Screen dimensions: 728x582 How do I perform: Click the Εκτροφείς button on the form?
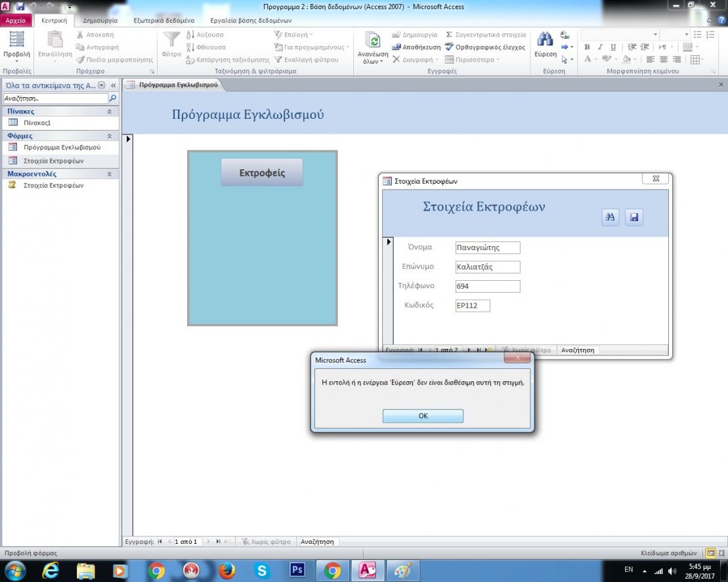coord(262,173)
